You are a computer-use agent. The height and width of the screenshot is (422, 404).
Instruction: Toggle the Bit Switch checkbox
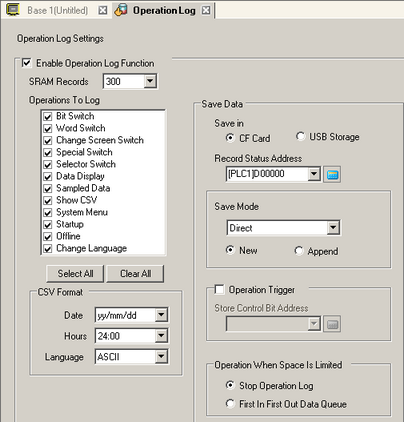point(48,117)
